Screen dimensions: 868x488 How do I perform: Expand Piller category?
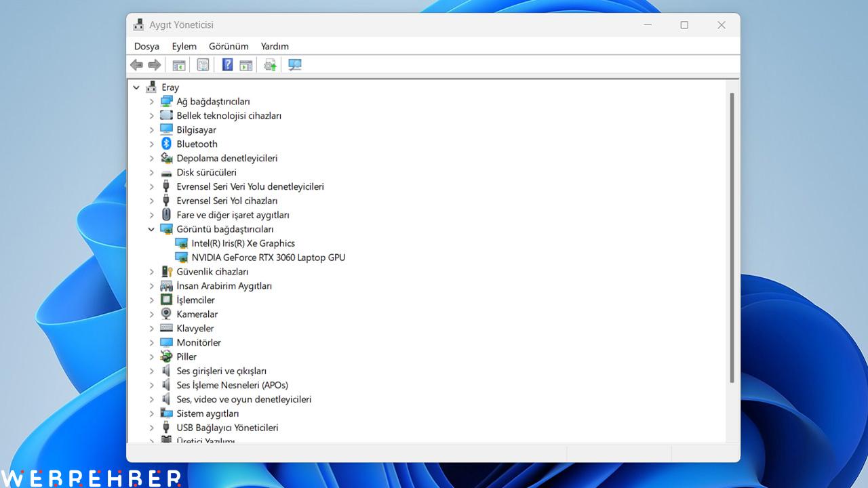click(x=151, y=357)
